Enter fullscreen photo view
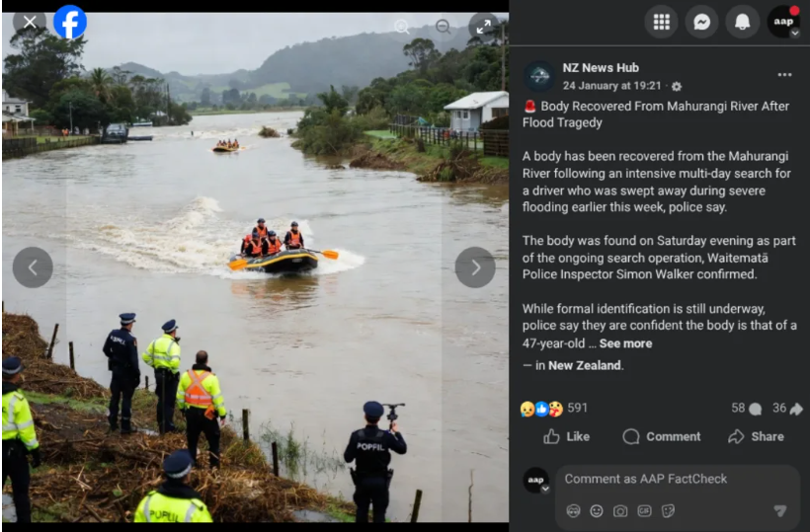This screenshot has height=532, width=810. [x=483, y=27]
